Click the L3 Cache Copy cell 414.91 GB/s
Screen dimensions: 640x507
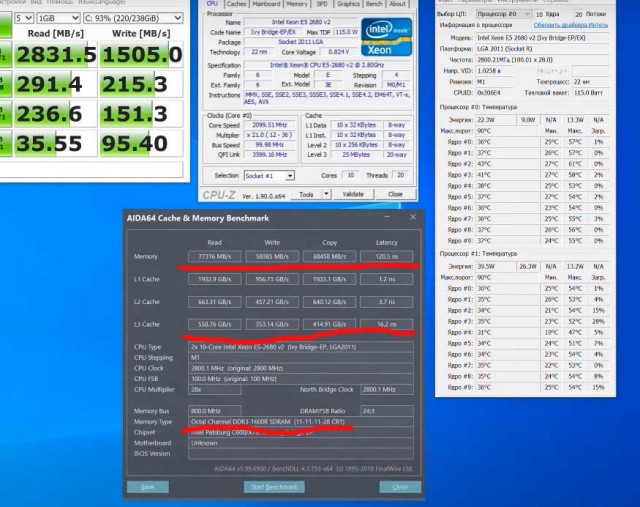pyautogui.click(x=329, y=324)
